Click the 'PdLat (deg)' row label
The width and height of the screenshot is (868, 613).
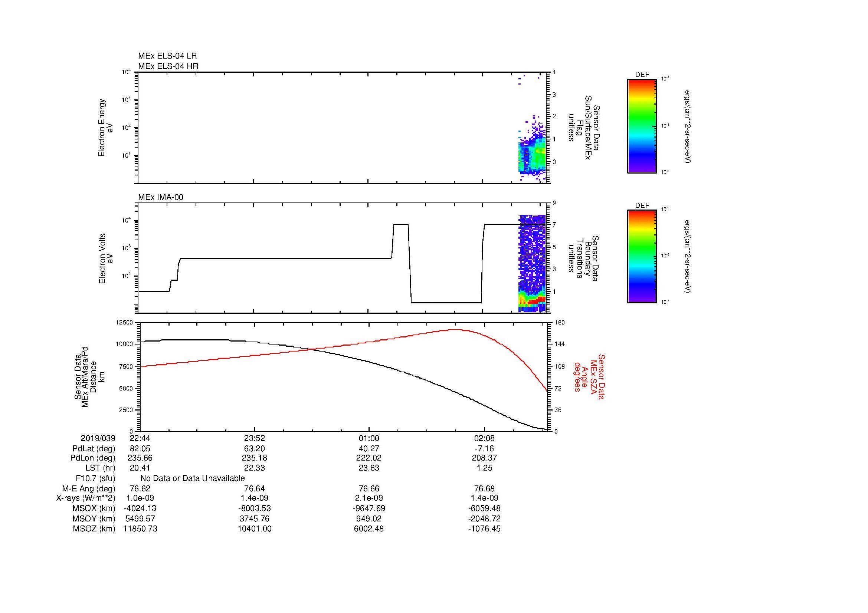(94, 449)
